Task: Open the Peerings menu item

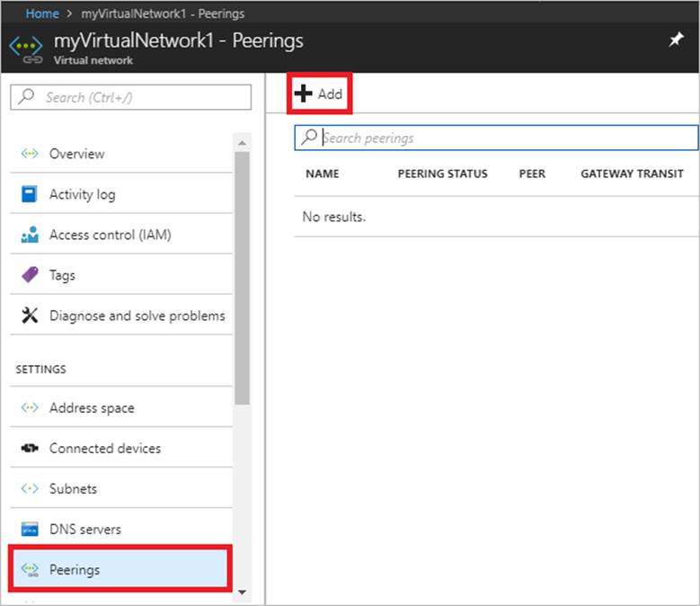Action: (x=75, y=570)
